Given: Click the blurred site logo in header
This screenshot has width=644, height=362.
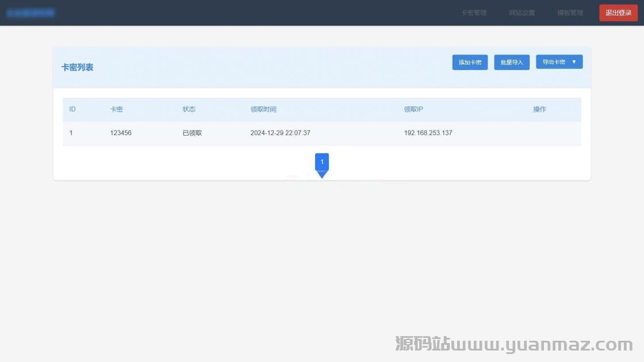Looking at the screenshot, I should pyautogui.click(x=30, y=13).
